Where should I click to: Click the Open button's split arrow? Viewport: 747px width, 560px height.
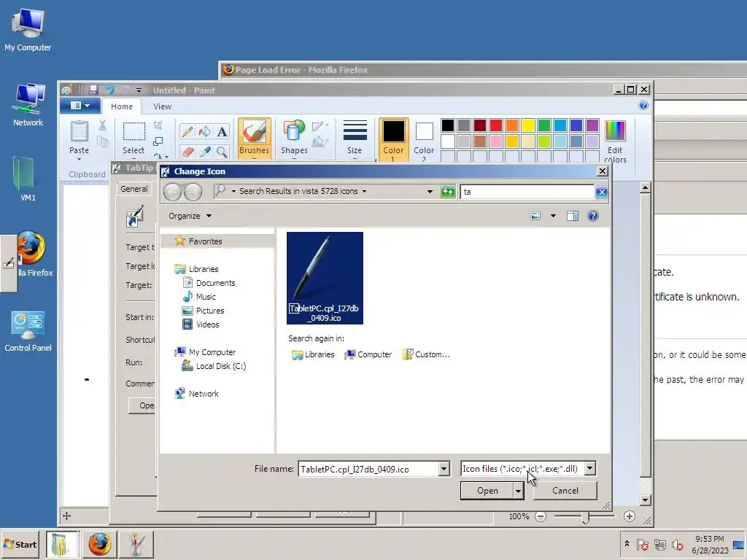tap(519, 491)
